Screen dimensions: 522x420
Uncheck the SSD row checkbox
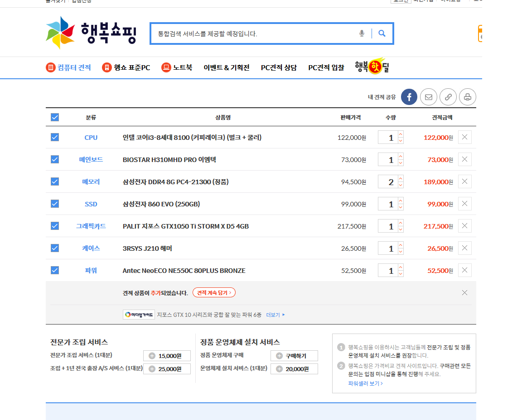[x=55, y=204]
